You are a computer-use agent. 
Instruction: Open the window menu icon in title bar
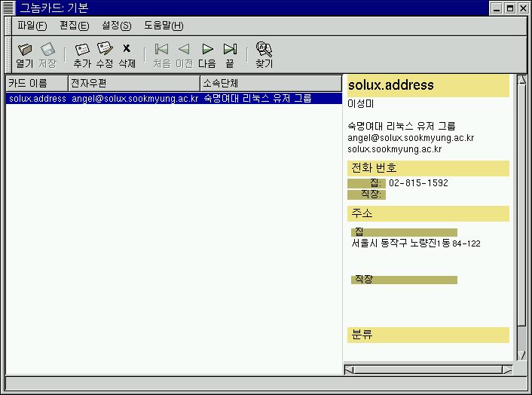(x=8, y=8)
